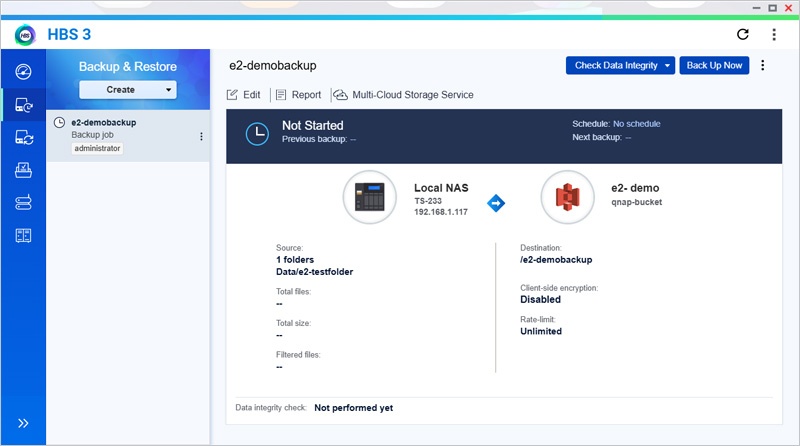Viewport: 800px width, 446px height.
Task: Open the Jobs sidebar icon with checkmark
Action: [23, 170]
